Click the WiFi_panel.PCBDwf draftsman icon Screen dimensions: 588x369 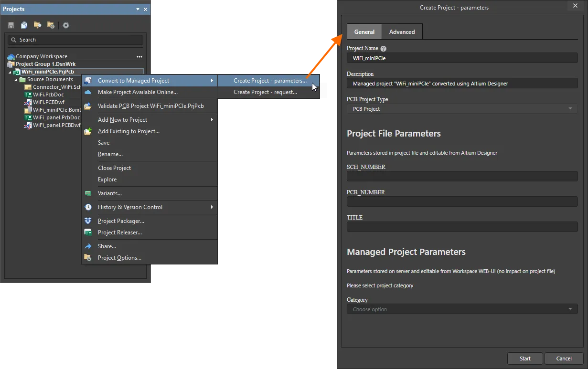click(x=28, y=125)
